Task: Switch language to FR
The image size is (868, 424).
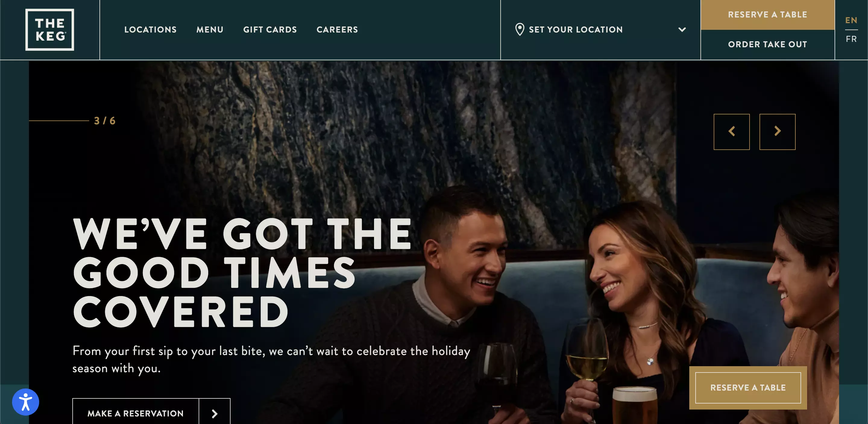Action: (851, 39)
